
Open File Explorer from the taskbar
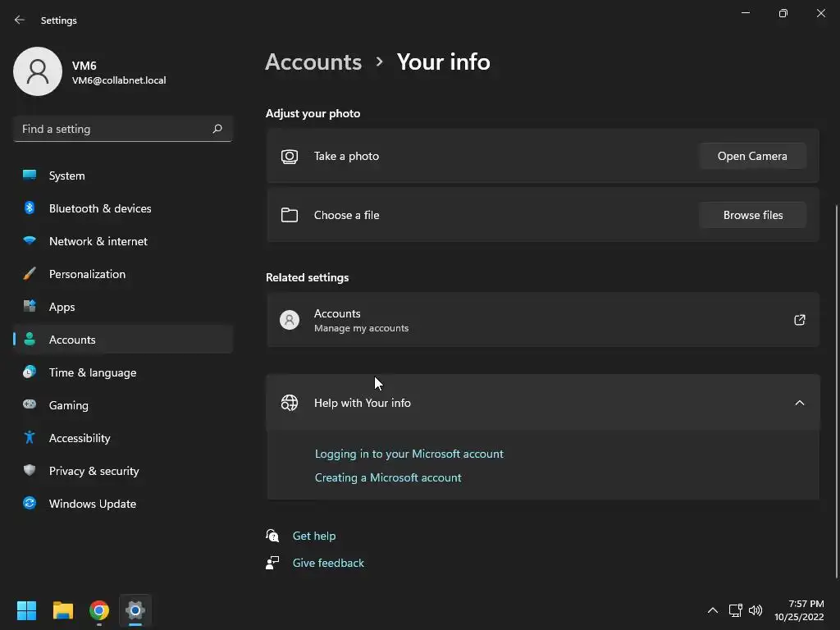pos(63,610)
